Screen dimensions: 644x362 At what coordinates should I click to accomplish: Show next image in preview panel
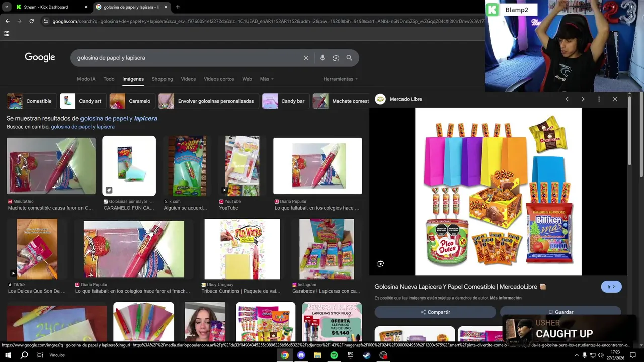(x=583, y=99)
